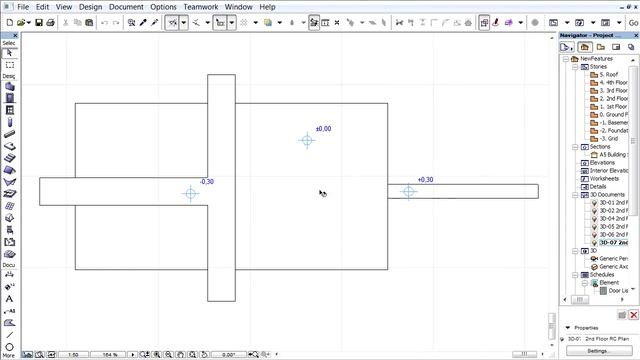Select the Text tool

pyautogui.click(x=9, y=299)
